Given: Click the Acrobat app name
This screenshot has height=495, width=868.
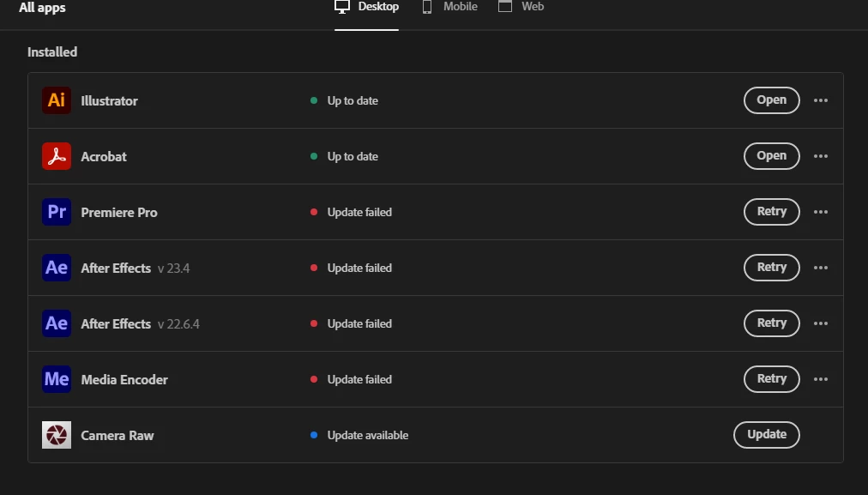Looking at the screenshot, I should (104, 157).
